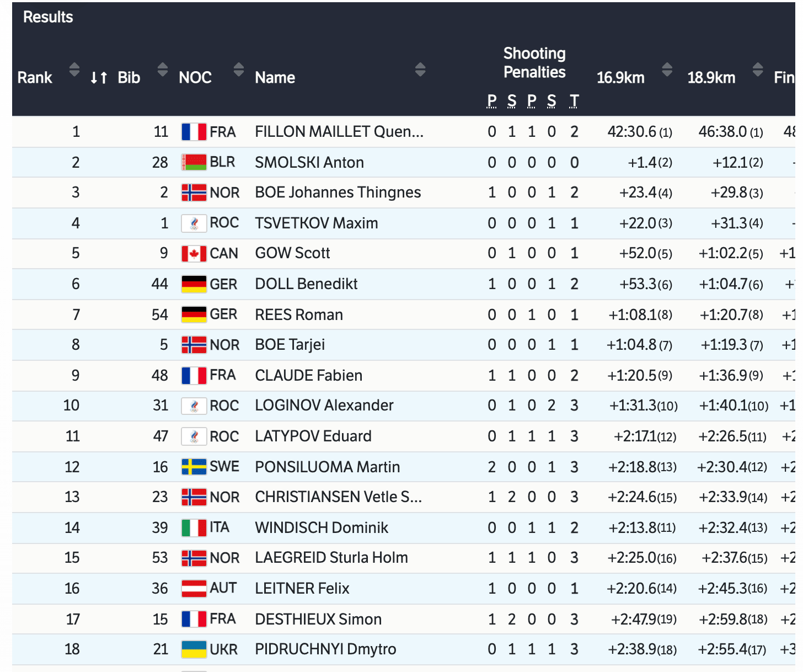Screen dimensions: 803x672
Task: Sort by NOC using its sort arrows
Action: (x=238, y=70)
